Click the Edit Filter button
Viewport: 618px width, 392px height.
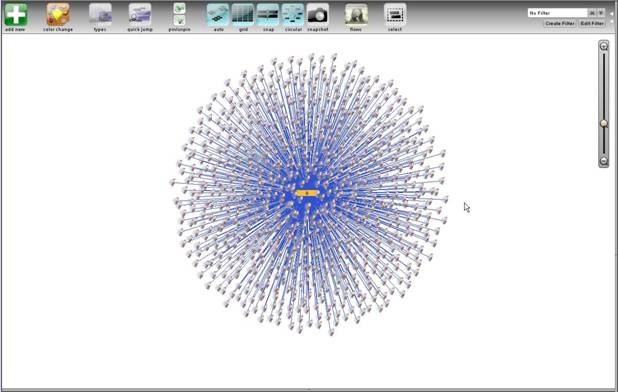pyautogui.click(x=592, y=23)
